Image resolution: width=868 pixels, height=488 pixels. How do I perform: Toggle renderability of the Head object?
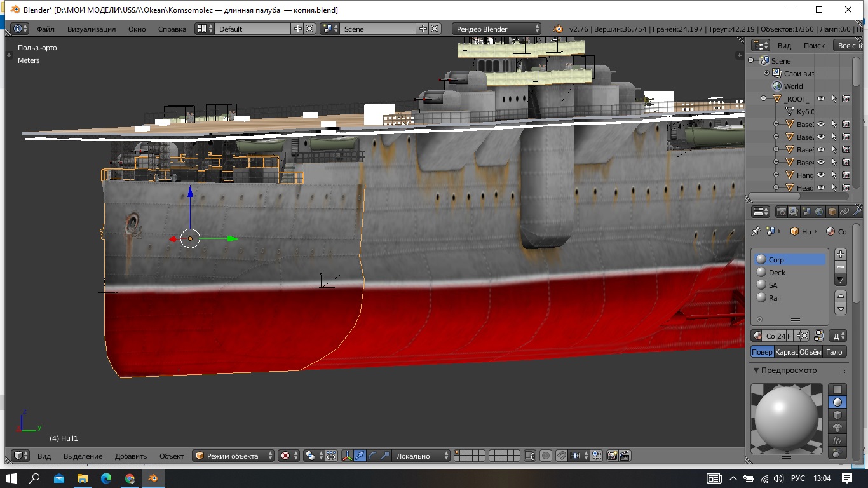pyautogui.click(x=846, y=188)
